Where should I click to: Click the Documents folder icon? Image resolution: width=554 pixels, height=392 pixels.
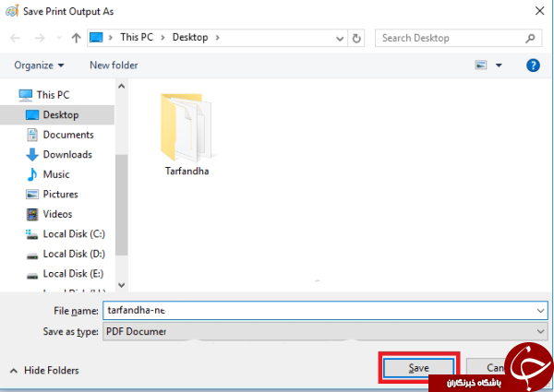pyautogui.click(x=32, y=135)
